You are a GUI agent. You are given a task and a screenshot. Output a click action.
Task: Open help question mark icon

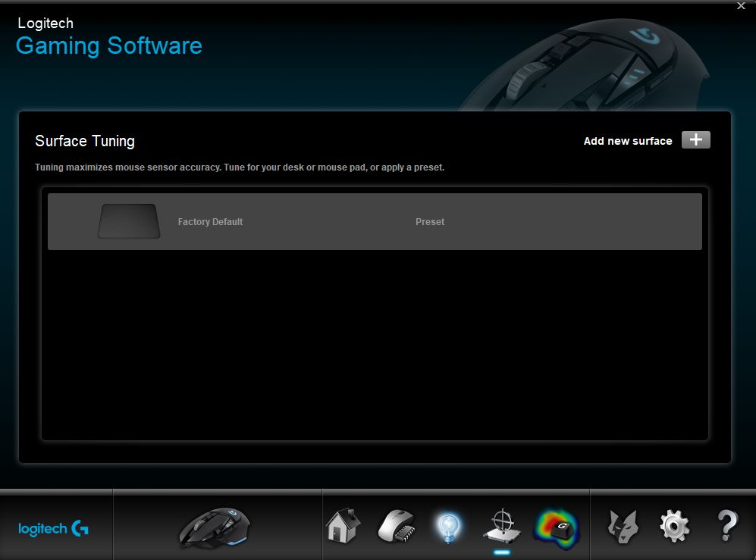[x=727, y=526]
